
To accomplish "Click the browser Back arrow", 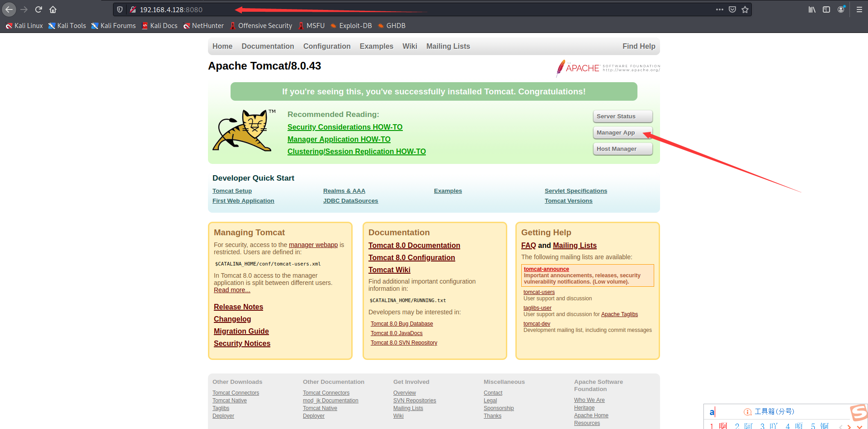I will [x=9, y=9].
